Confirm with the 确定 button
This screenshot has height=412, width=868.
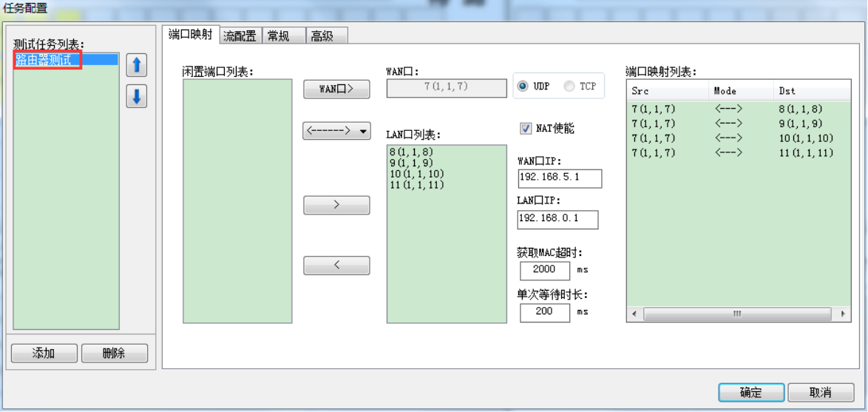click(750, 392)
